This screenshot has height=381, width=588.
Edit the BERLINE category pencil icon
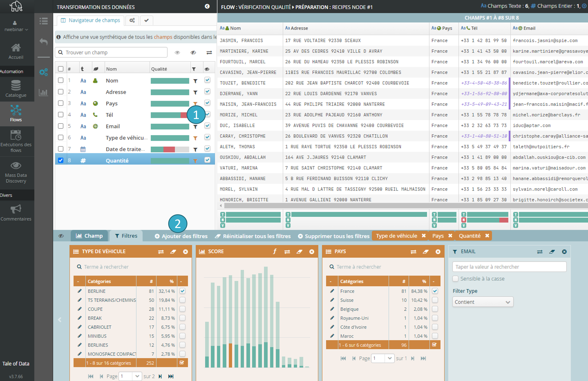pyautogui.click(x=80, y=291)
